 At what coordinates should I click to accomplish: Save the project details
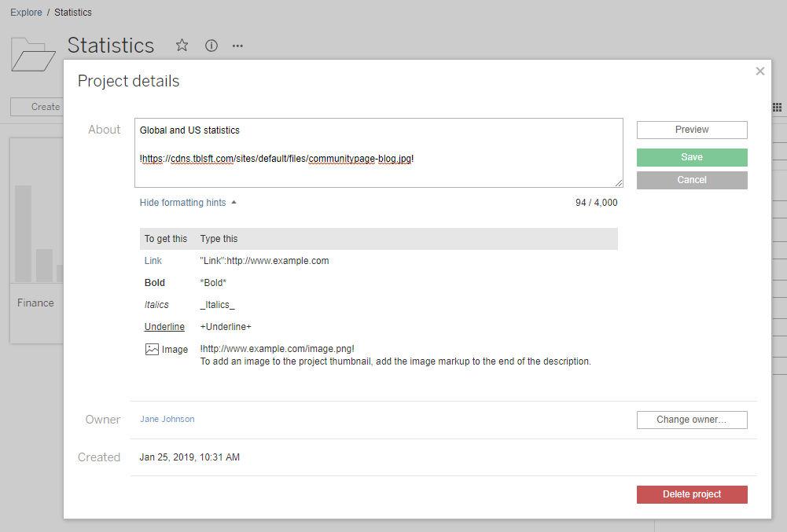pyautogui.click(x=691, y=156)
